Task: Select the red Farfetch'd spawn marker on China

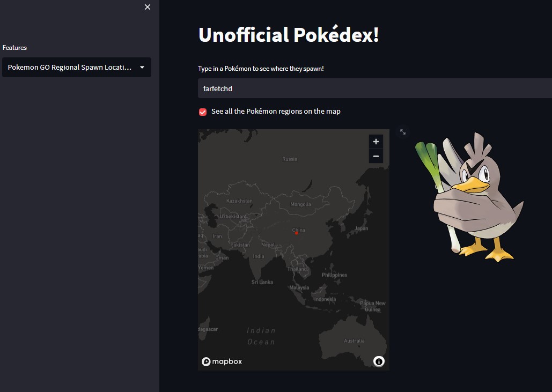Action: 296,233
